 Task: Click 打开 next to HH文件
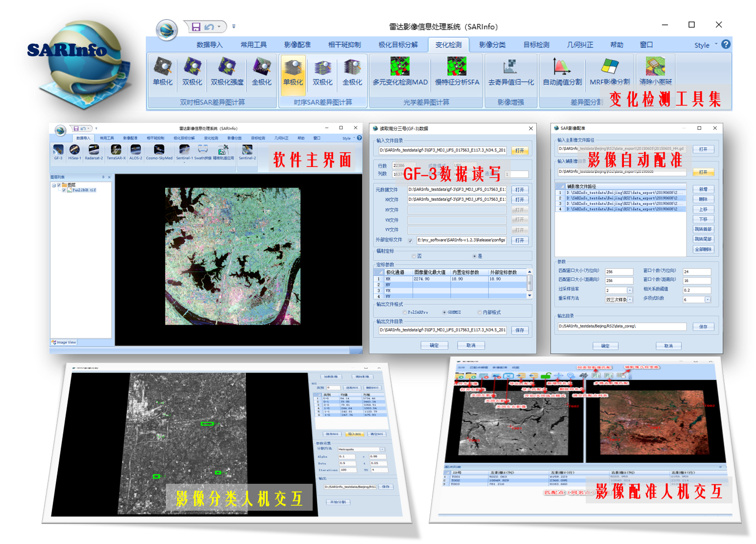point(520,200)
